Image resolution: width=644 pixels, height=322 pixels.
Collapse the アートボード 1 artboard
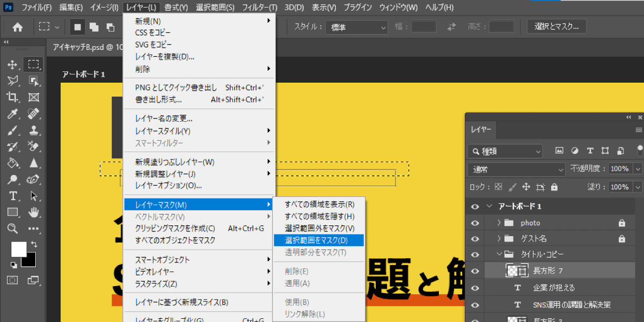pos(489,207)
